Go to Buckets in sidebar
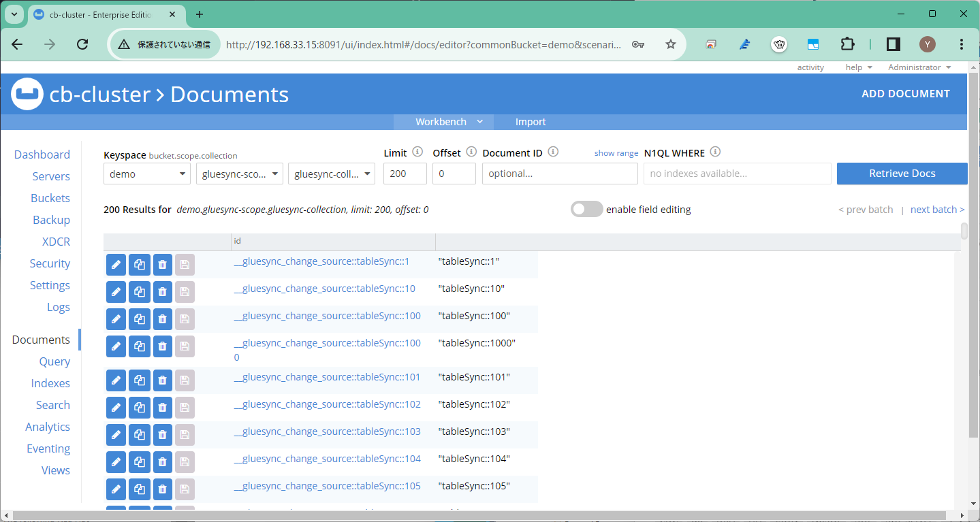 tap(50, 198)
